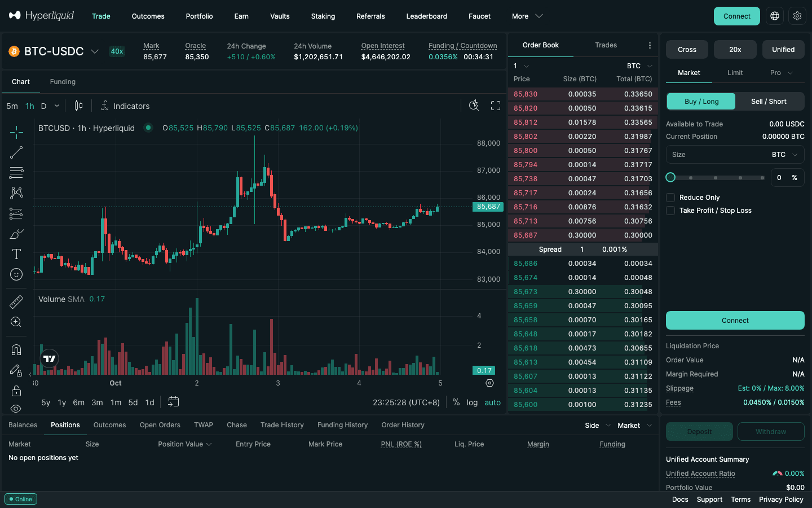Screen dimensions: 812x508
Task: Open go-to-date calendar icon
Action: pyautogui.click(x=174, y=402)
